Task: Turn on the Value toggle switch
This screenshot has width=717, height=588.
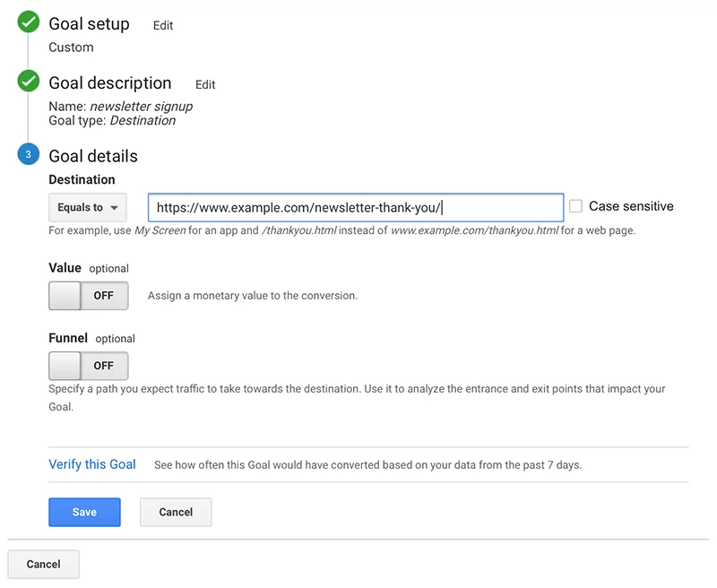Action: point(88,296)
